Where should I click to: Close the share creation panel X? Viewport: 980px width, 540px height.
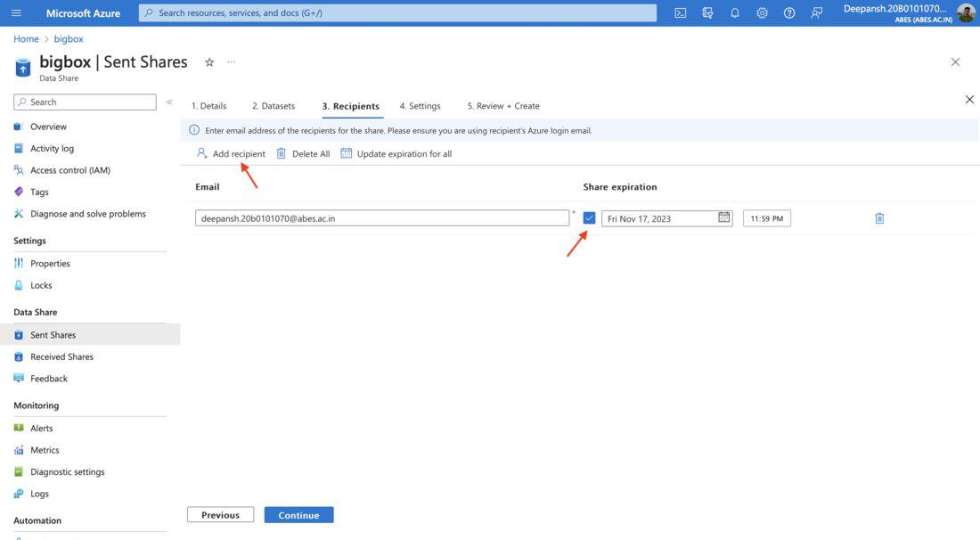tap(969, 100)
